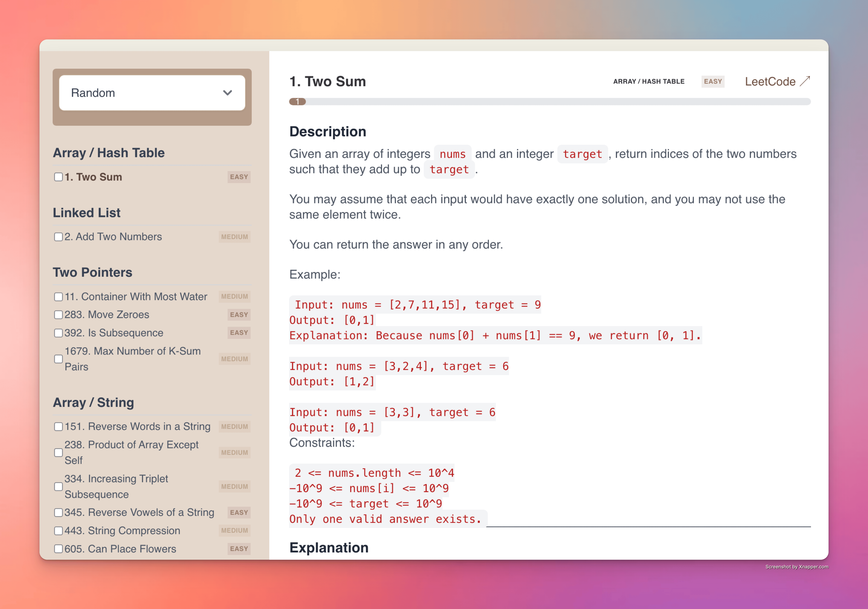Click the progress bar marker labeled 1
The image size is (868, 609).
click(297, 102)
